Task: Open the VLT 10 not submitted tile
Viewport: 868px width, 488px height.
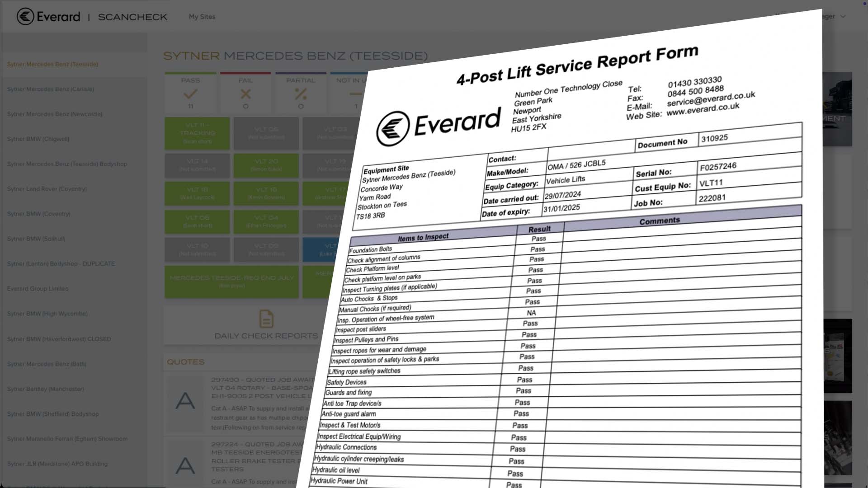Action: coord(197,249)
